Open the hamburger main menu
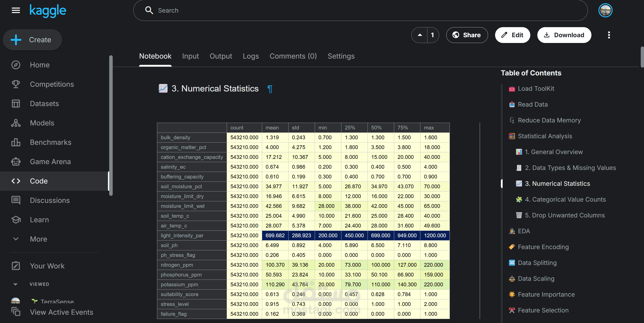 pos(16,10)
